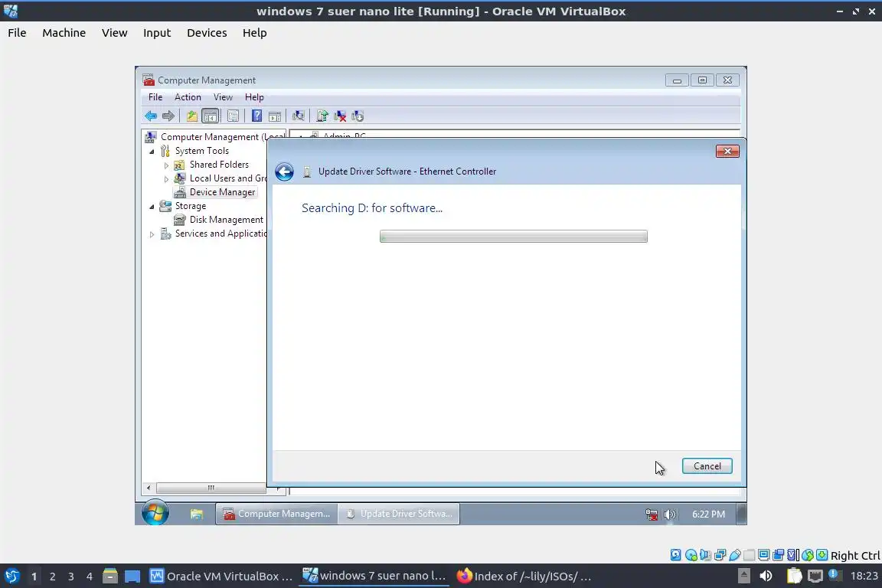Screen dimensions: 882x588
Task: Switch to host workspace 2
Action: [52, 577]
